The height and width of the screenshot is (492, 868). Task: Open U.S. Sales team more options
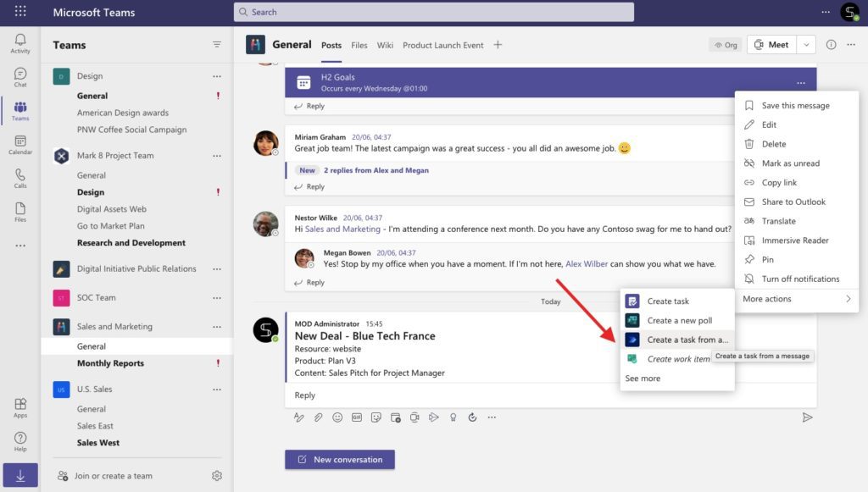[217, 390]
